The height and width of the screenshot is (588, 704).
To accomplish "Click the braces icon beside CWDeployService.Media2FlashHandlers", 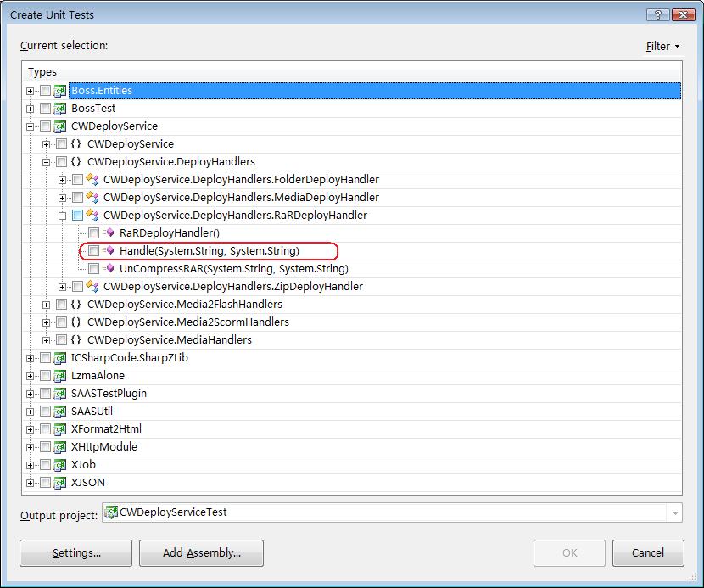I will point(75,305).
